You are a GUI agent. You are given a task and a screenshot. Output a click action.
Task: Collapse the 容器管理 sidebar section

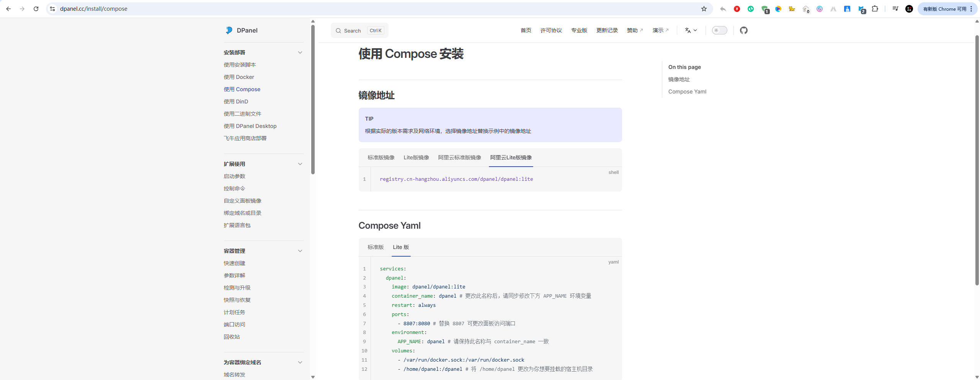[300, 251]
